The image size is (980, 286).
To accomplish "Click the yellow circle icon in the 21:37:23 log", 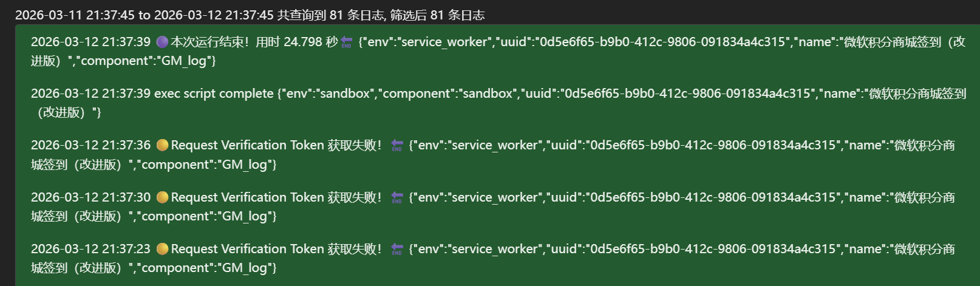I will click(x=162, y=249).
